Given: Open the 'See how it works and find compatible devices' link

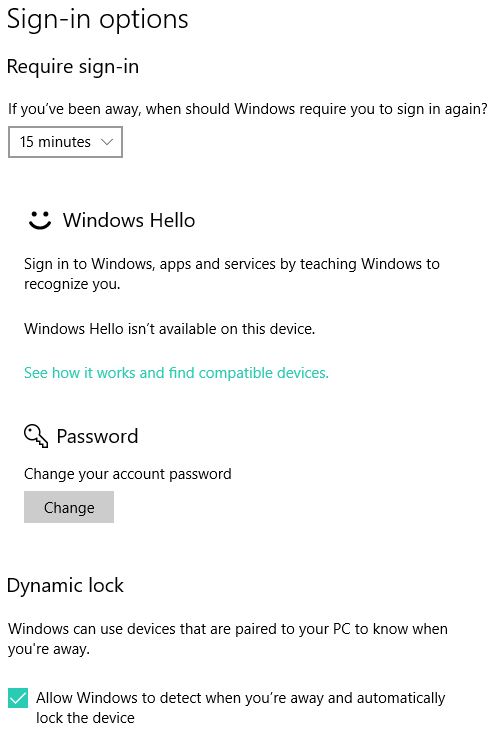Looking at the screenshot, I should click(x=176, y=373).
